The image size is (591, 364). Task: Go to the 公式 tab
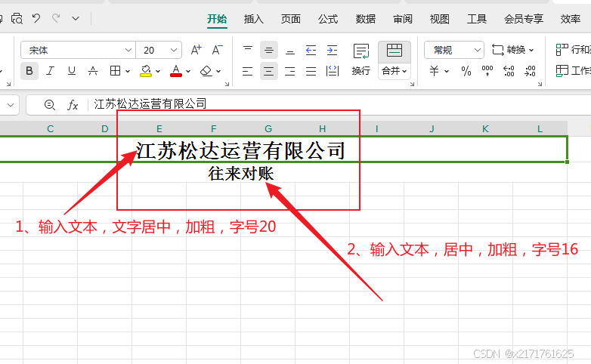(x=328, y=19)
